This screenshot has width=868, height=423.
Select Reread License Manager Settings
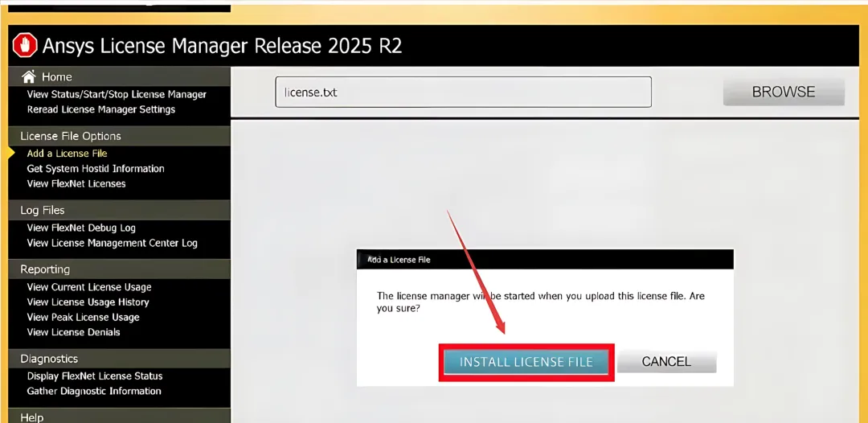(101, 109)
